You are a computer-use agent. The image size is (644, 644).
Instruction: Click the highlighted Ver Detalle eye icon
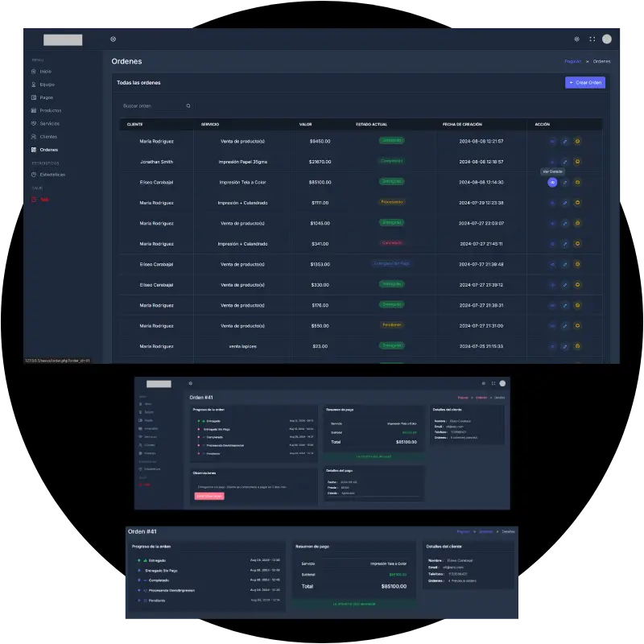coord(552,182)
